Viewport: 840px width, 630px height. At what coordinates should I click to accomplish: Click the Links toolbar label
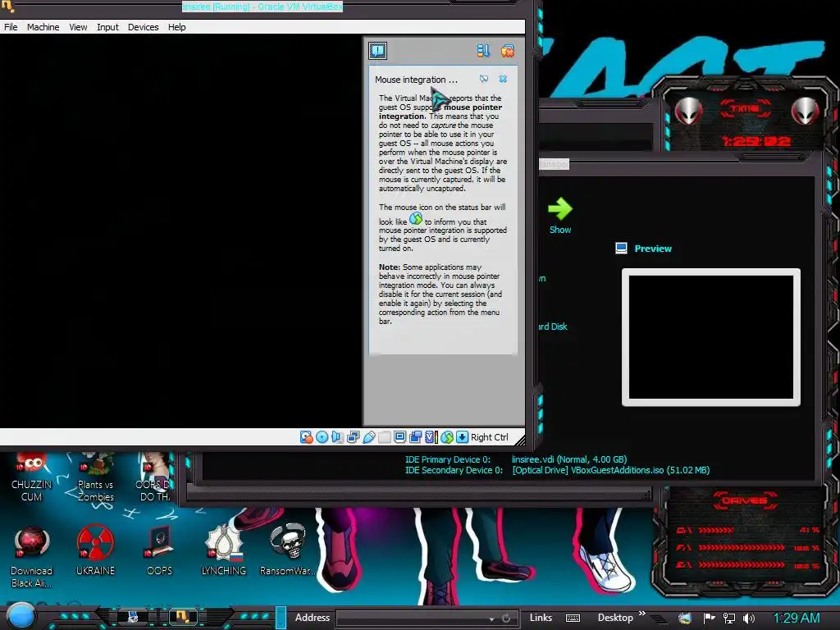coord(541,618)
